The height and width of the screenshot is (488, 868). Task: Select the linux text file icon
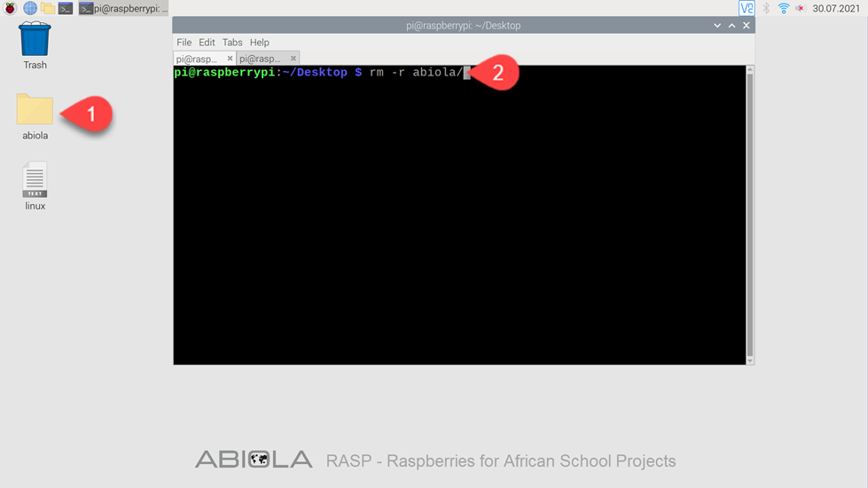click(x=35, y=186)
